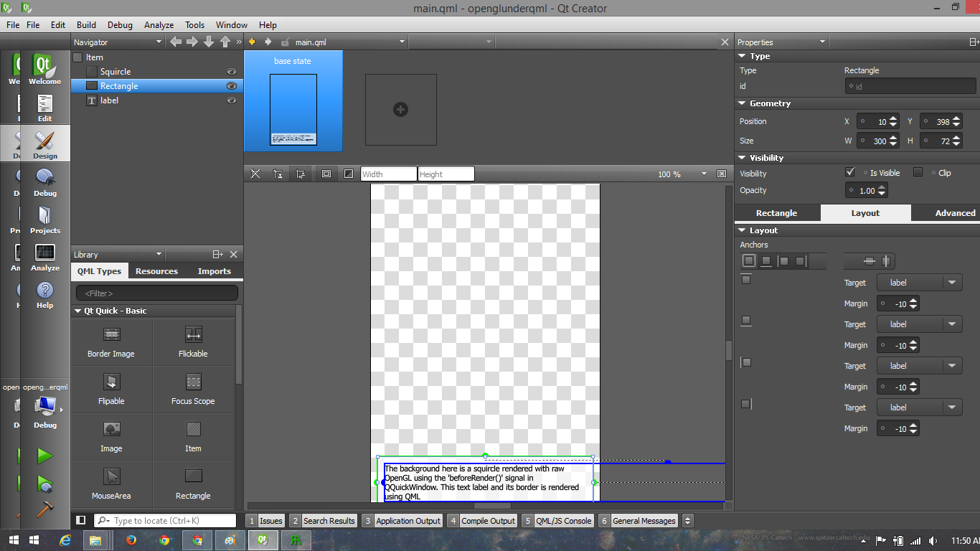The image size is (980, 551).
Task: Show the General Messages pane
Action: pyautogui.click(x=638, y=521)
